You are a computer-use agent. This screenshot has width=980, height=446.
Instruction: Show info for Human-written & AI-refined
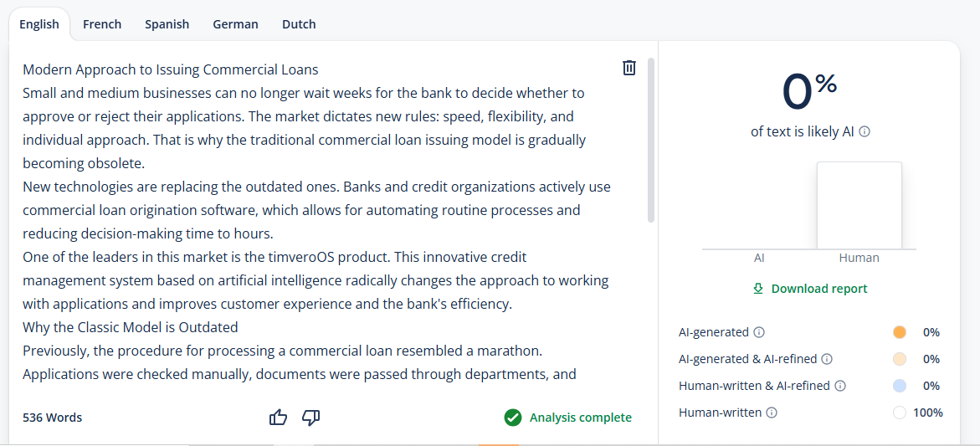[840, 386]
